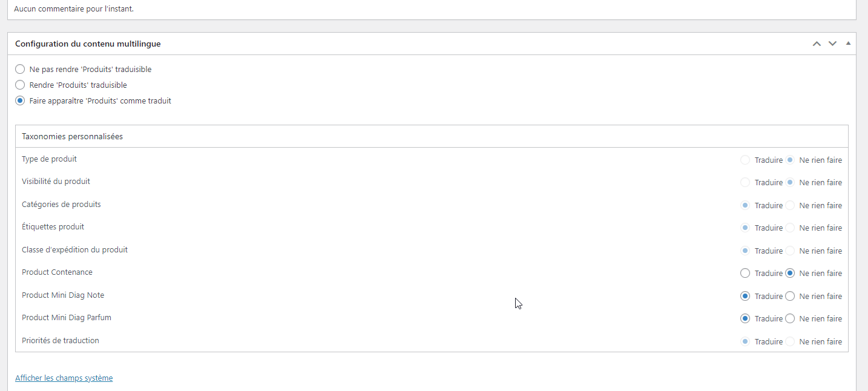
Task: Click Traduire radio for Priorités de traduction
Action: click(x=745, y=342)
